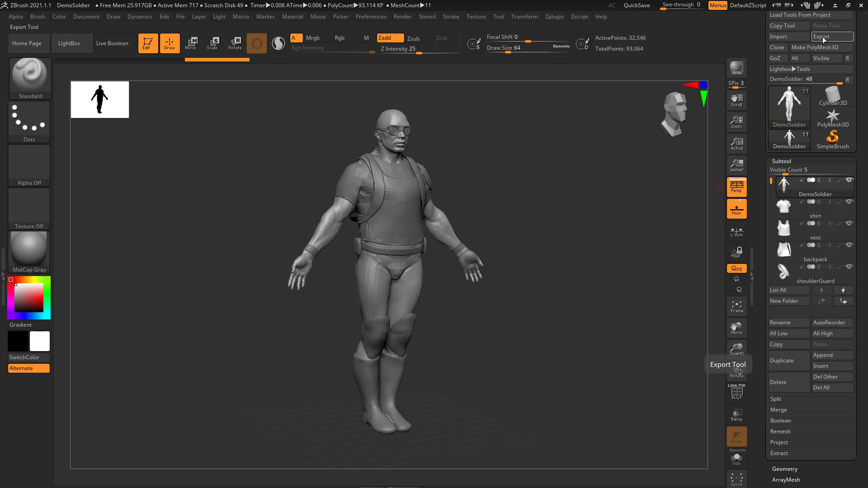Click the QuickSave button
Screen dimensions: 868x488
point(637,5)
